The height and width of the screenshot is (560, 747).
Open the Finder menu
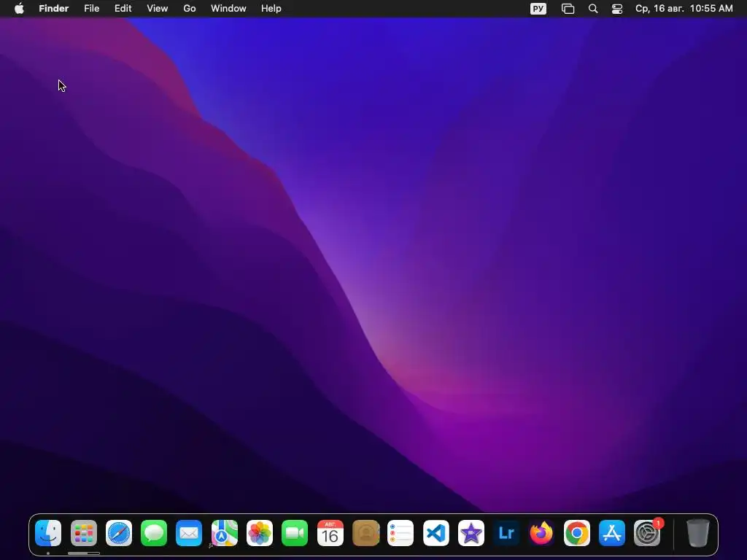pyautogui.click(x=54, y=9)
